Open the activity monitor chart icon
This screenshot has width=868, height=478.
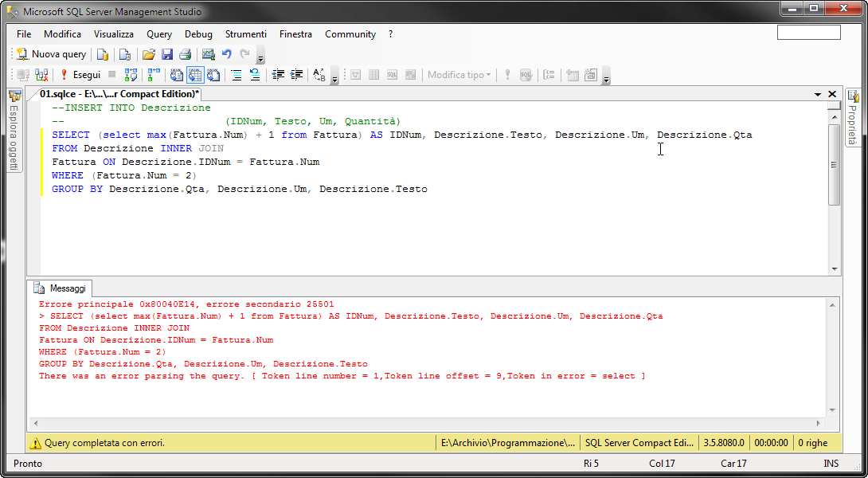point(208,54)
